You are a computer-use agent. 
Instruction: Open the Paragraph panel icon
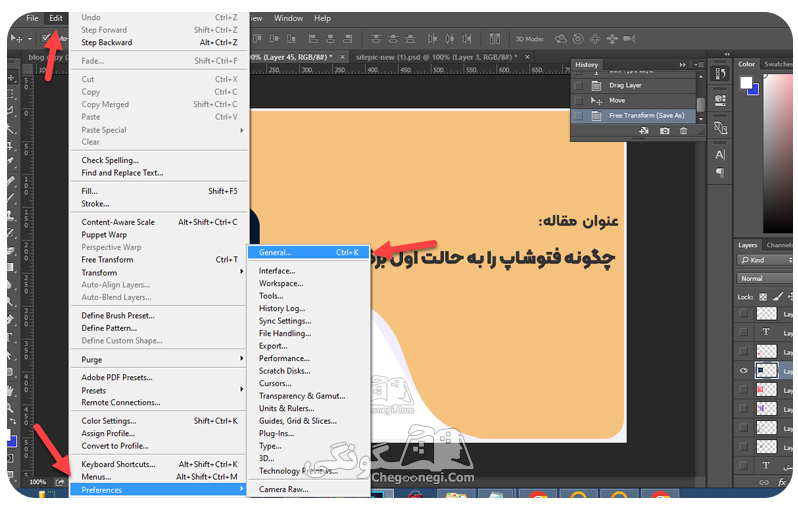coord(720,173)
